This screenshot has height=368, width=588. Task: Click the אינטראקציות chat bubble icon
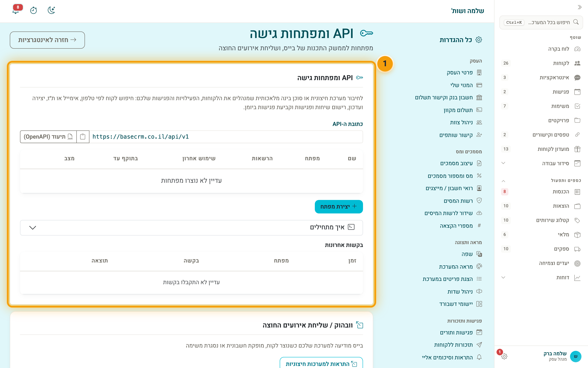[577, 78]
